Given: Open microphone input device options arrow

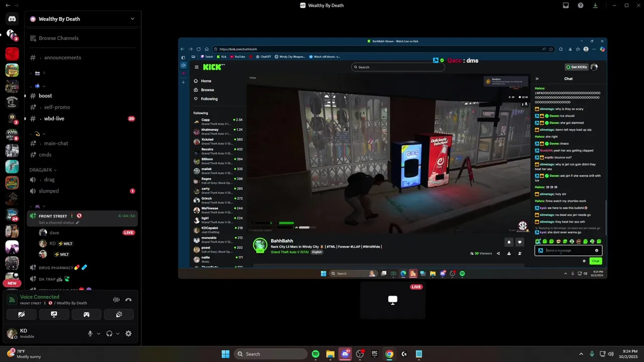Looking at the screenshot, I should (x=98, y=333).
